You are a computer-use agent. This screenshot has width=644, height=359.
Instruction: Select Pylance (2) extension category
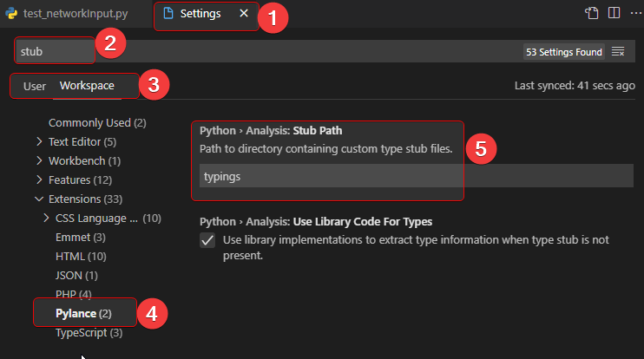pos(83,313)
